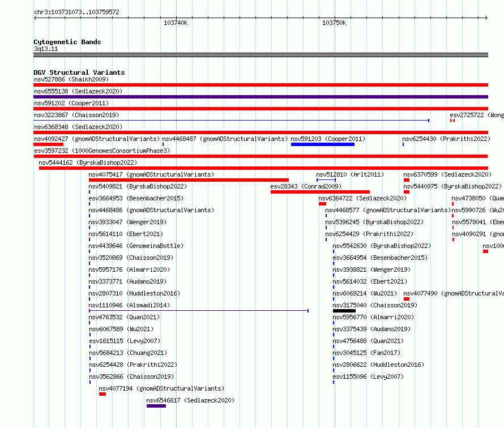Click nsv5614110 (Ebert2021) label

click(126, 234)
